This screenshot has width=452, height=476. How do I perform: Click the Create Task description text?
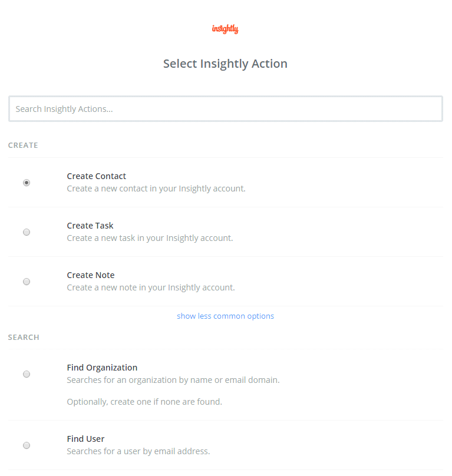tap(150, 239)
